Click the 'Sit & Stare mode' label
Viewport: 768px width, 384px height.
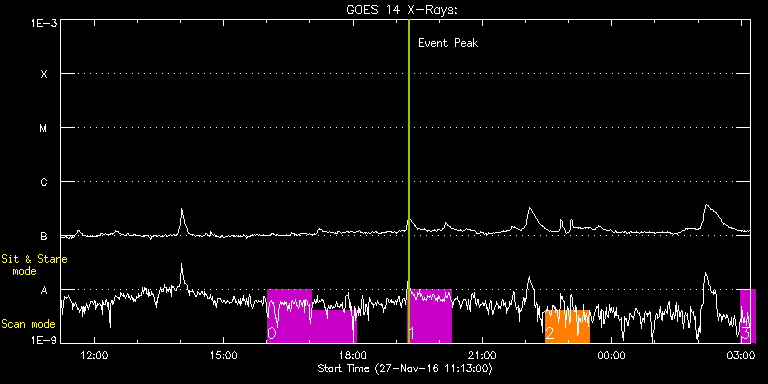34,264
